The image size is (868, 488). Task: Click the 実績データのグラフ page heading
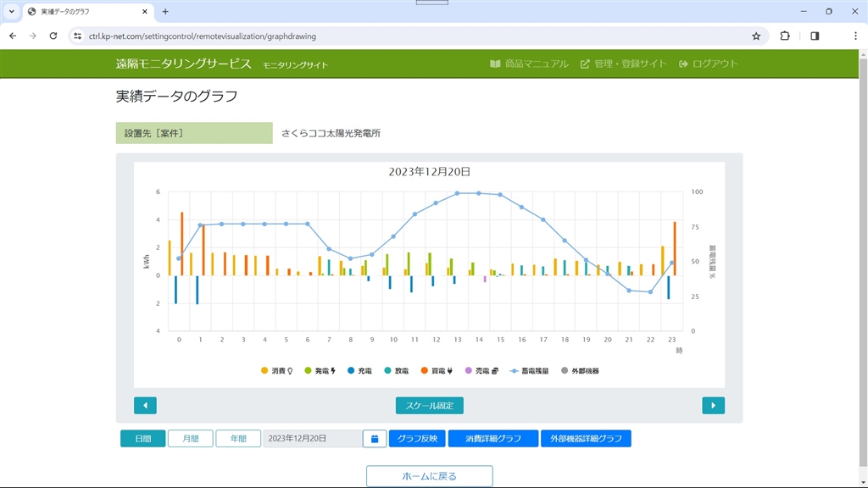[x=176, y=97]
